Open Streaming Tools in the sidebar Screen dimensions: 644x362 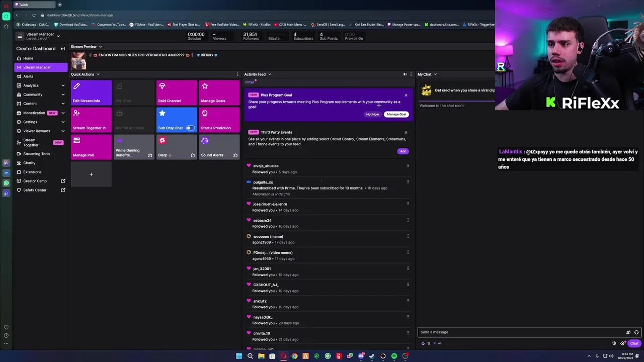coord(41,154)
